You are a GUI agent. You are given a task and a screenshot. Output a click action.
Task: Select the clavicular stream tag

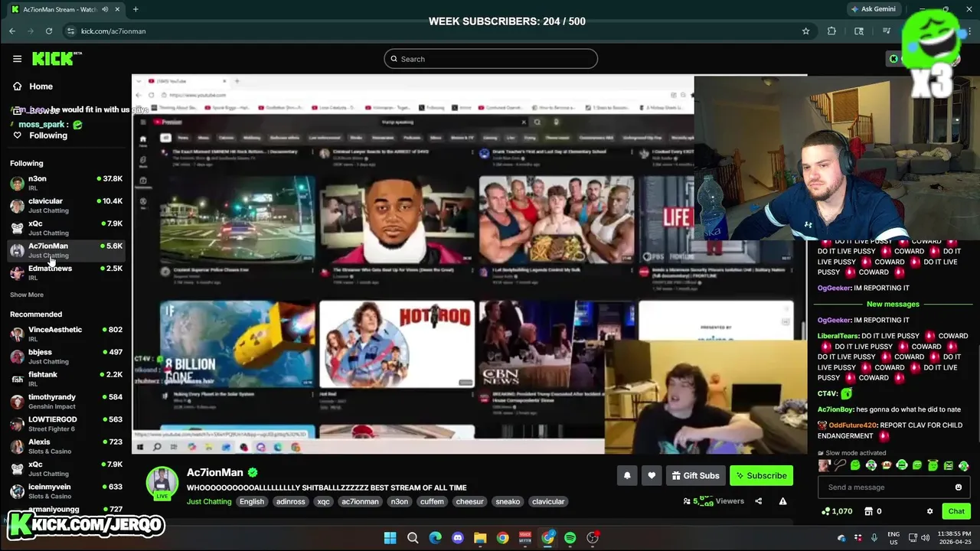[548, 501]
